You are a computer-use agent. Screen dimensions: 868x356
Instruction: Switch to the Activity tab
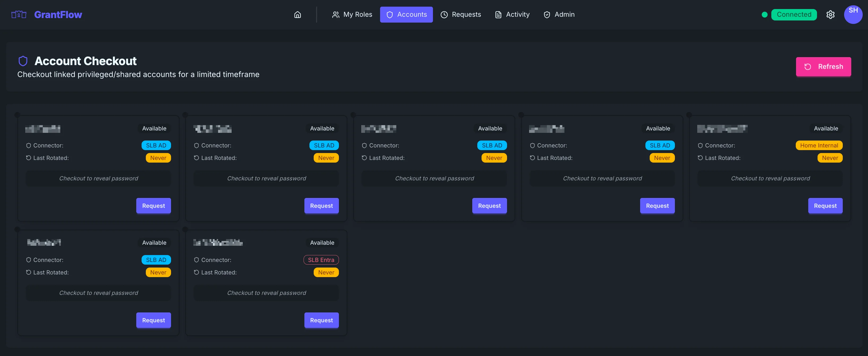click(512, 15)
